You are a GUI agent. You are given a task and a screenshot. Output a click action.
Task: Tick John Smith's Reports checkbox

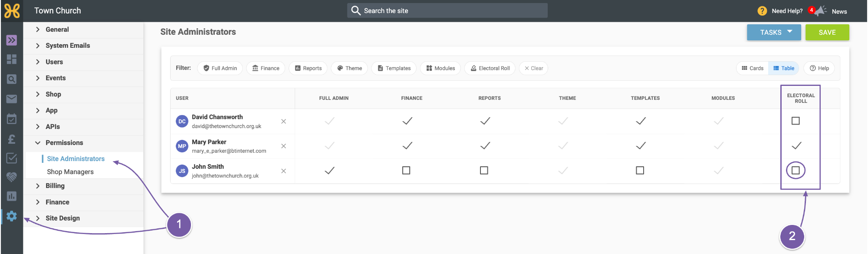coord(484,170)
